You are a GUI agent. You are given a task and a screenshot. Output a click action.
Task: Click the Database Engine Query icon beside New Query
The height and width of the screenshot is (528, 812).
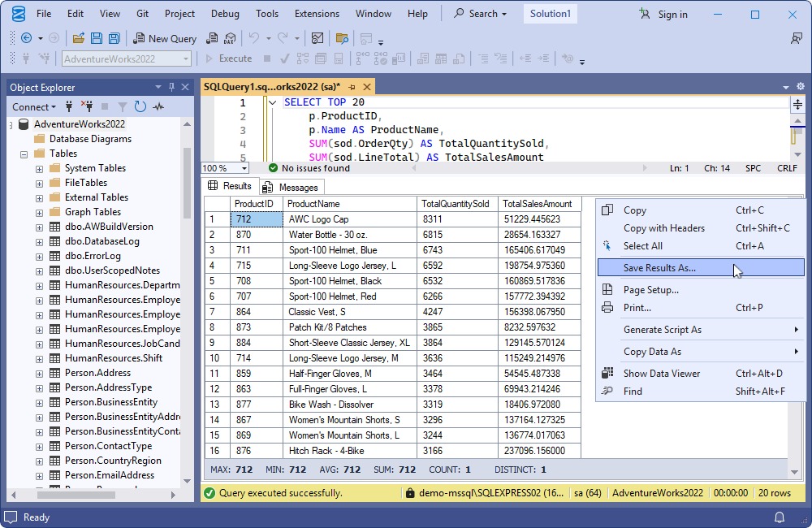point(212,38)
